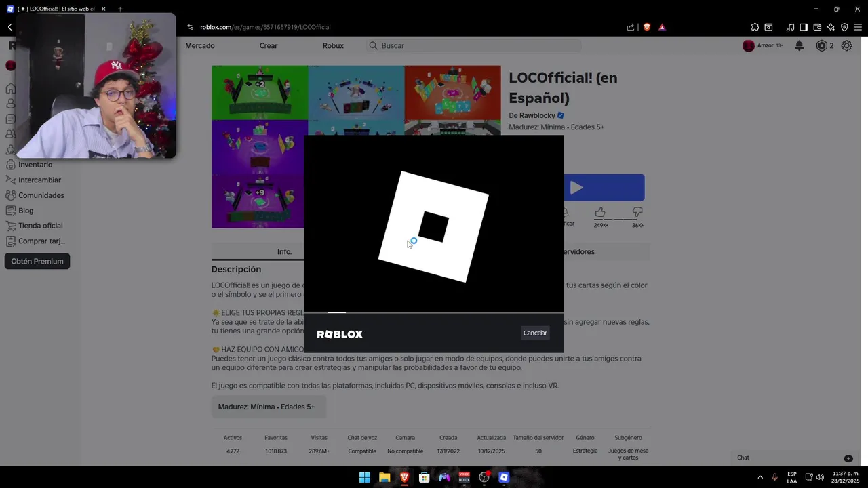Click the address bar URL
Screen dimensions: 868x488
(x=265, y=27)
